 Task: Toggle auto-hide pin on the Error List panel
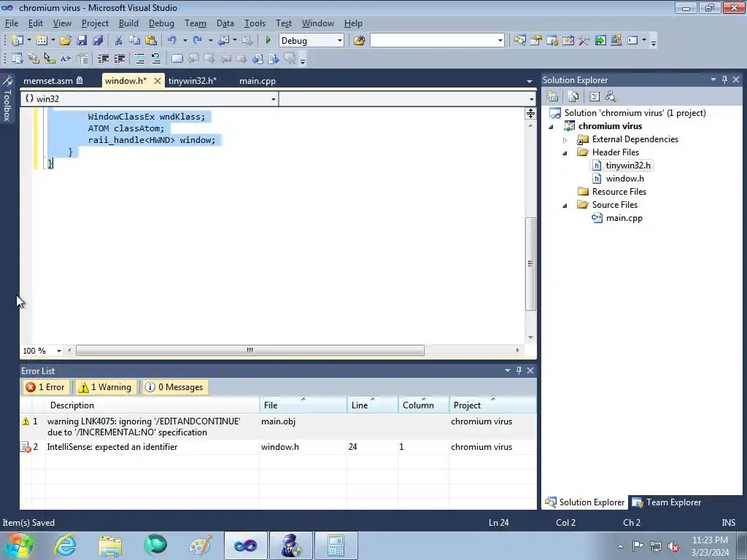tap(519, 370)
